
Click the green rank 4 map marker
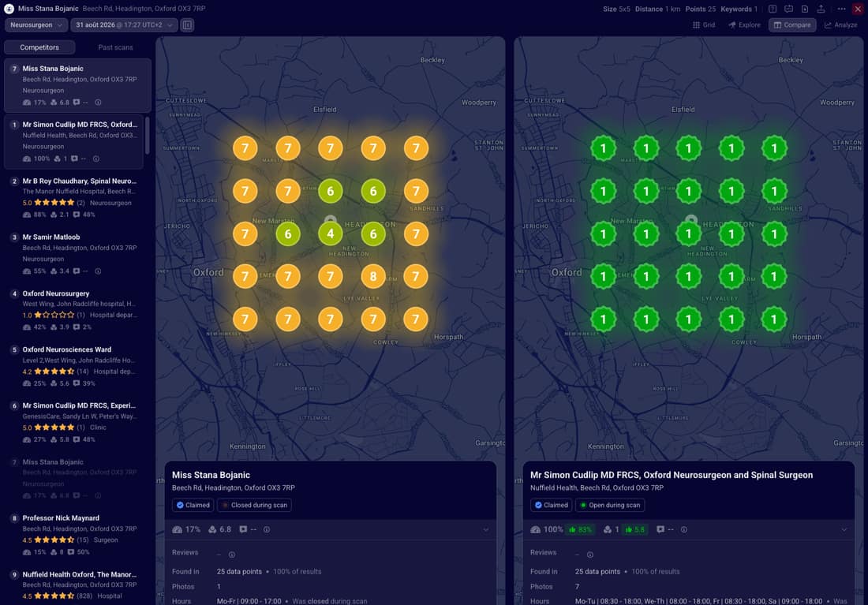[331, 234]
